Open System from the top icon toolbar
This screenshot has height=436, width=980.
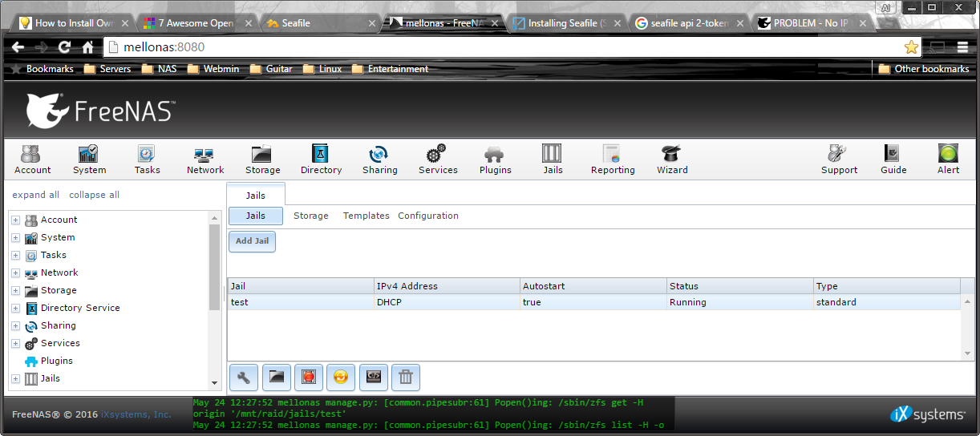click(89, 159)
